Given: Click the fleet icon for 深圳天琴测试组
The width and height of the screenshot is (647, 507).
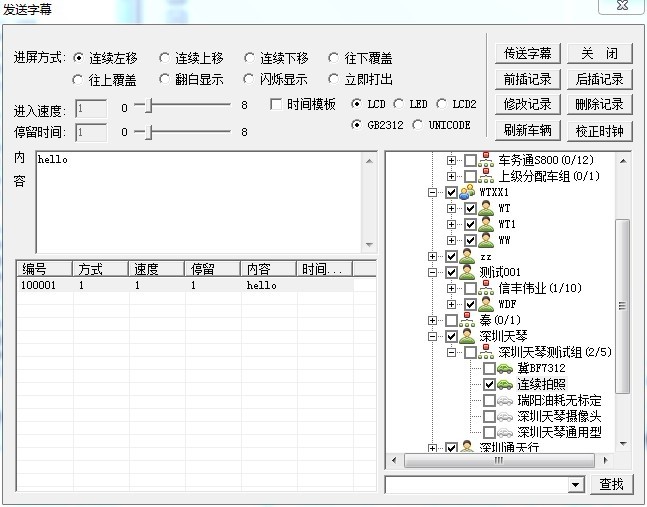Looking at the screenshot, I should point(486,352).
